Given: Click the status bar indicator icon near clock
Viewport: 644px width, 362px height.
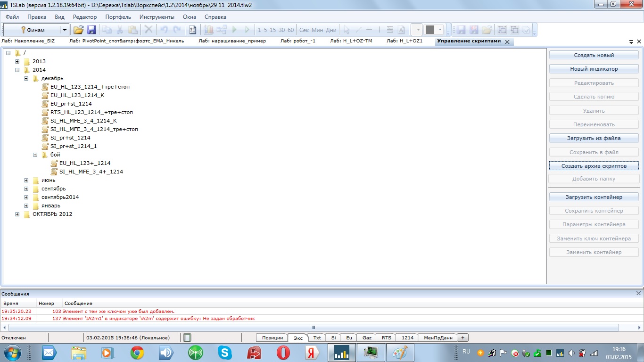Looking at the screenshot, I should point(187,337).
